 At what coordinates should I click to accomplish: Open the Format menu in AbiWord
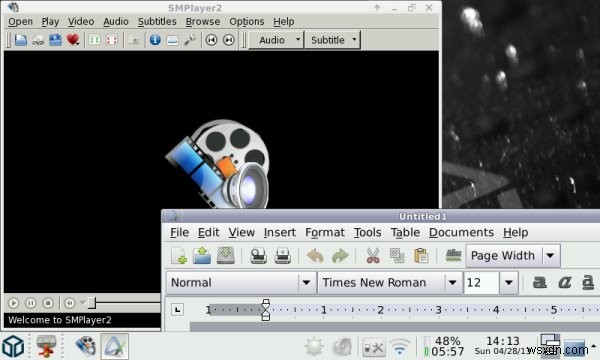(325, 232)
